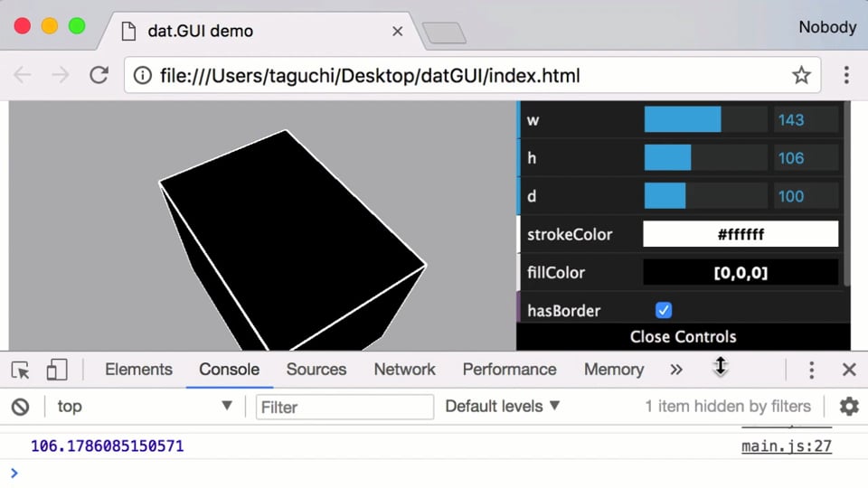
Task: Open the Network tab
Action: [x=404, y=370]
